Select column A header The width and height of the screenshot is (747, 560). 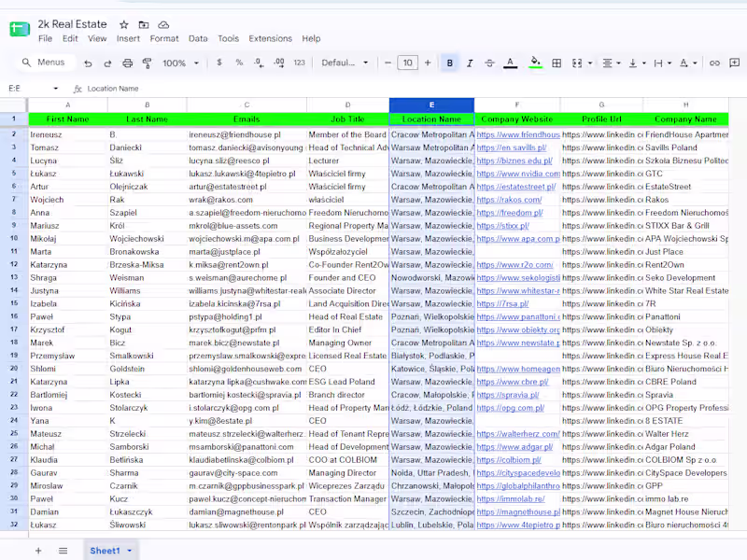tap(67, 105)
